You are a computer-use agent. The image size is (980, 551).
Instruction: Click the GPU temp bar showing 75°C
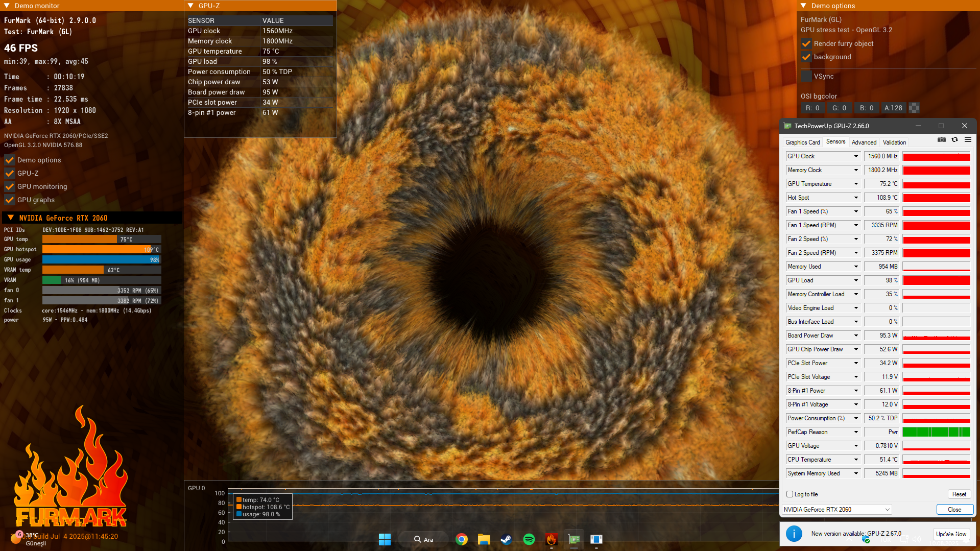coord(102,239)
